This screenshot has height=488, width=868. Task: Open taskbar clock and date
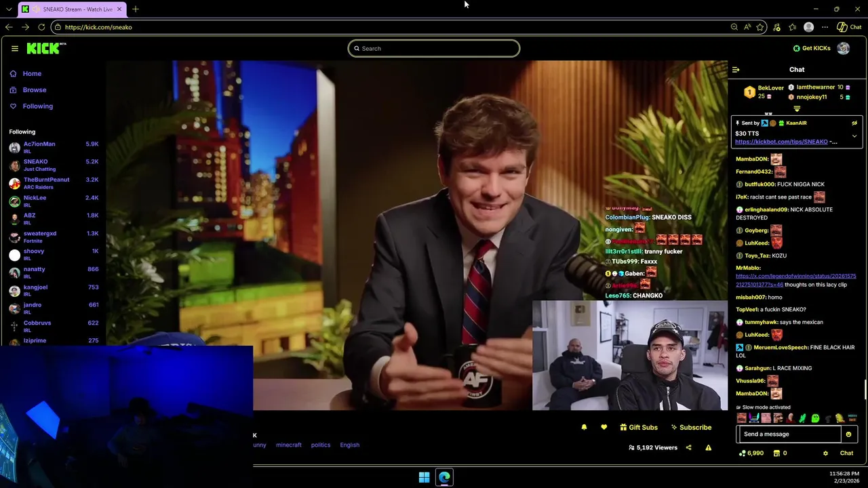point(844,477)
